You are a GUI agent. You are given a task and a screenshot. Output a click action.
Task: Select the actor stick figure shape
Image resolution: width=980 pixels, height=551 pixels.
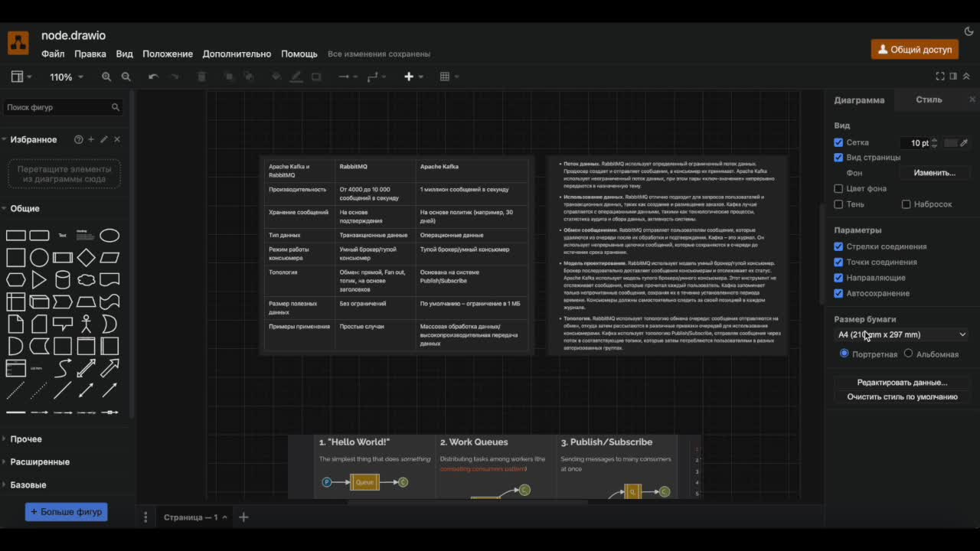click(87, 324)
